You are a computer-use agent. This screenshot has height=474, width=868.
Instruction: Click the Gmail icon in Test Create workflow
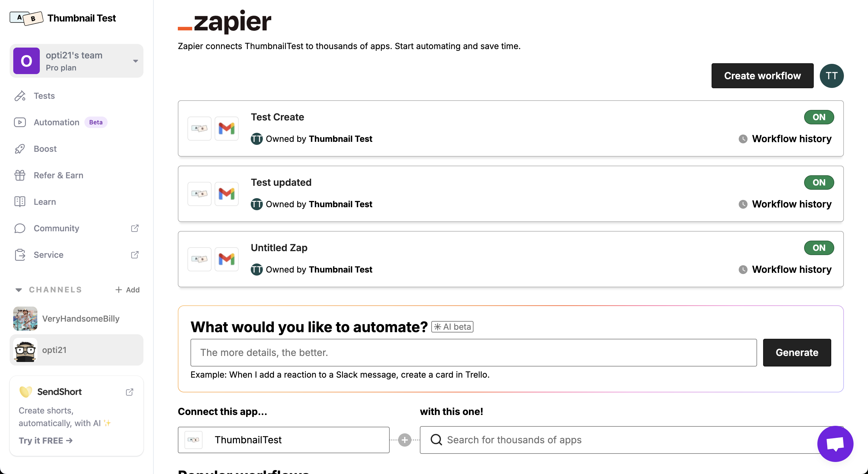click(226, 128)
